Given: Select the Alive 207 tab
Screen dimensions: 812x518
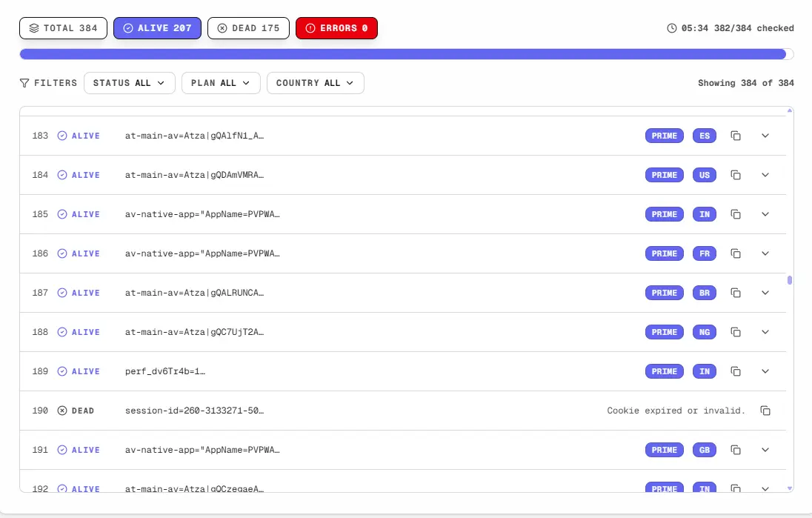Looking at the screenshot, I should pos(157,28).
